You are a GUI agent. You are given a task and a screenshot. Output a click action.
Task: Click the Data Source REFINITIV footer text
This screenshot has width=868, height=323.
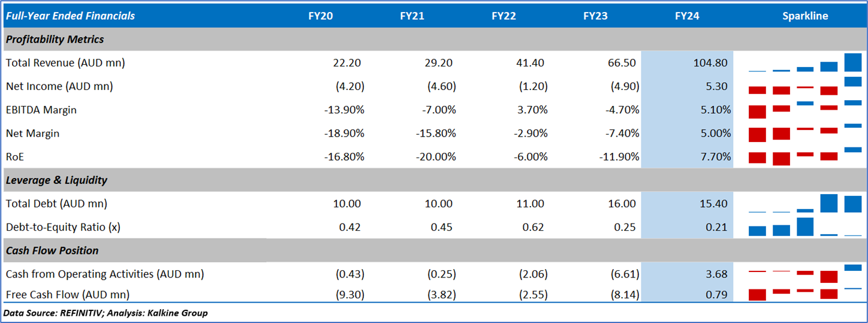[106, 313]
